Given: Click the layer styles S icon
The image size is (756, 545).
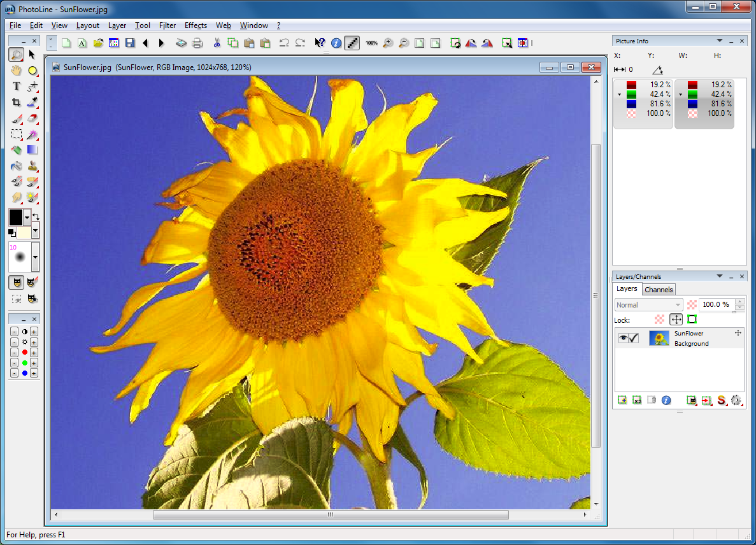Looking at the screenshot, I should (x=721, y=400).
